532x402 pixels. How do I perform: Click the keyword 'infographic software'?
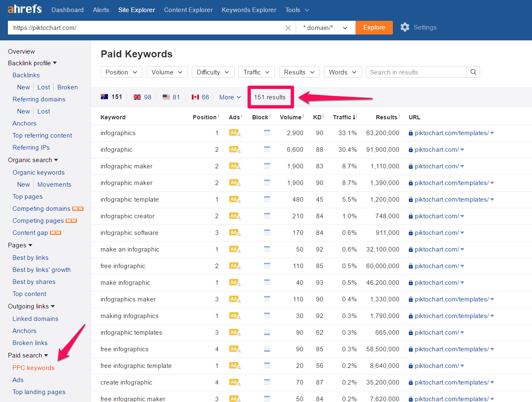[x=129, y=233]
